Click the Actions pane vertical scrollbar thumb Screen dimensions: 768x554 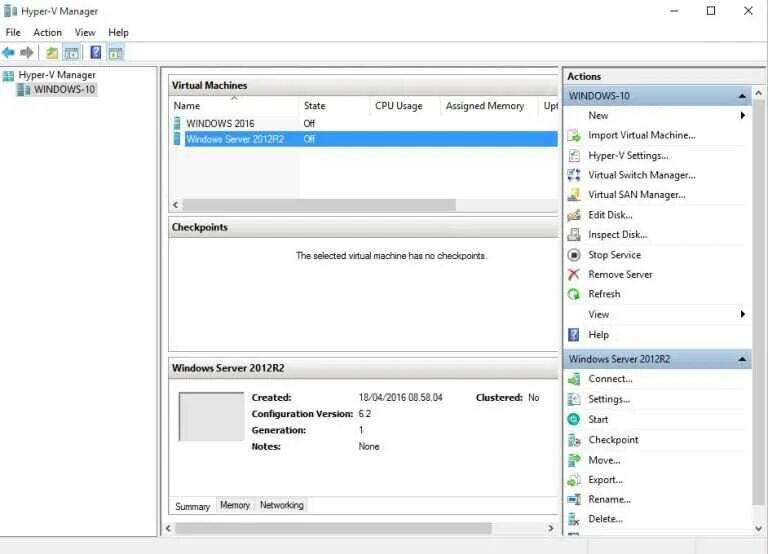pos(758,301)
